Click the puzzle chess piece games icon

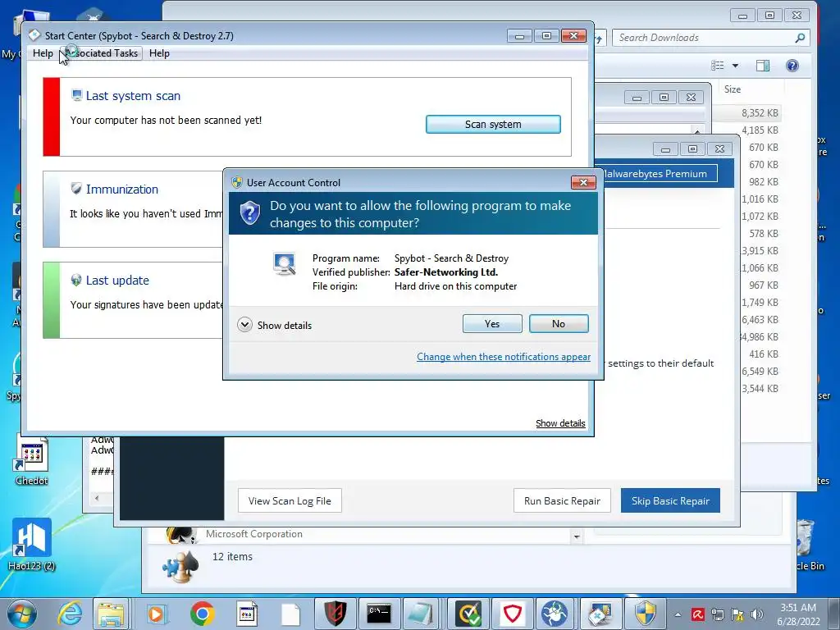(180, 566)
